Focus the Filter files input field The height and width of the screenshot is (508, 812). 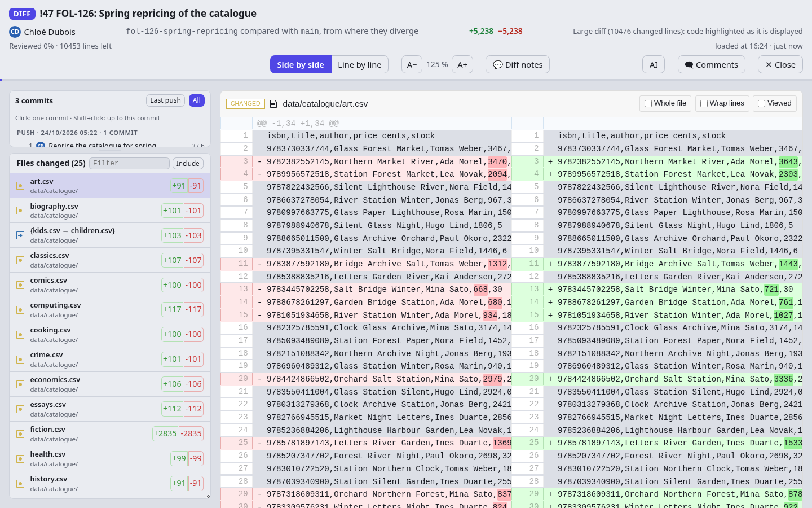tap(129, 164)
